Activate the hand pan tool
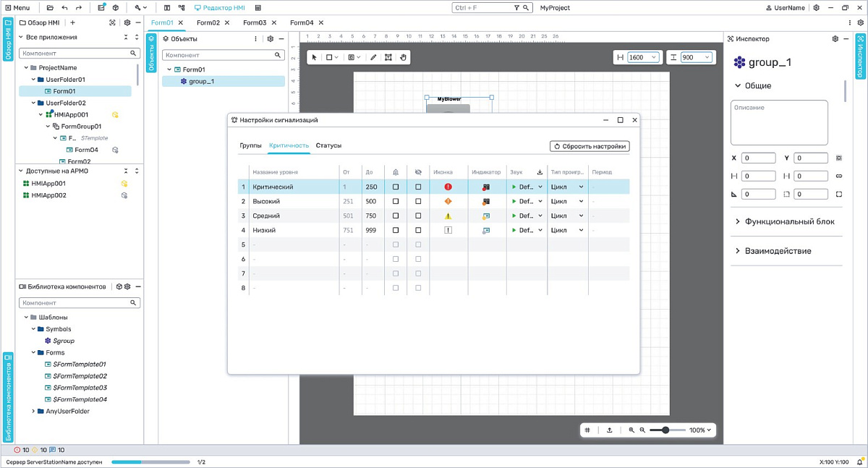 404,57
